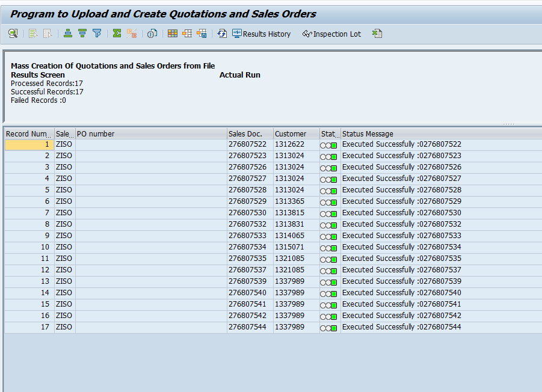Viewport: 542px width, 392px height.
Task: Click the Select Layout icon
Action: tap(187, 34)
